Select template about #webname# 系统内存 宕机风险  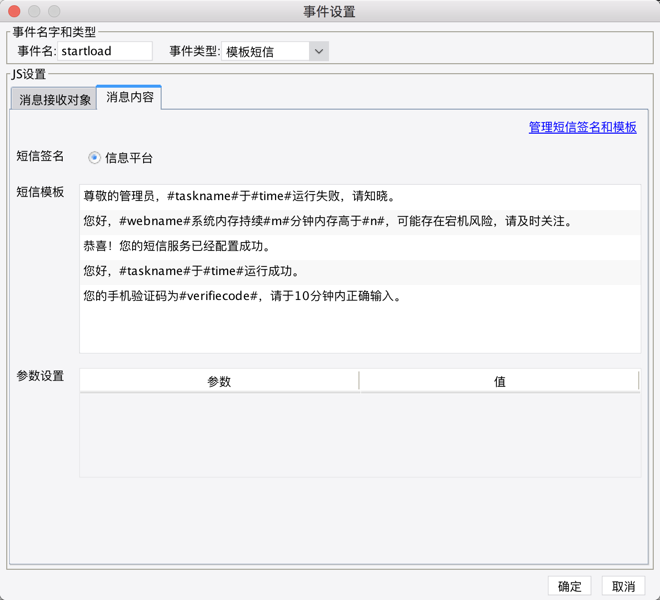(360, 221)
